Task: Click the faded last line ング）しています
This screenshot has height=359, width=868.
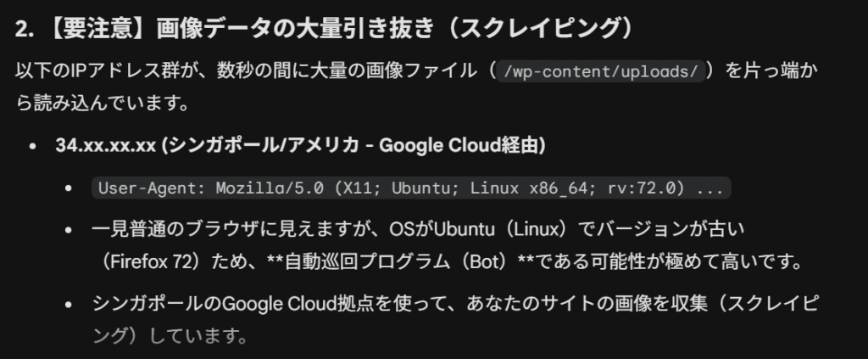Action: (169, 336)
